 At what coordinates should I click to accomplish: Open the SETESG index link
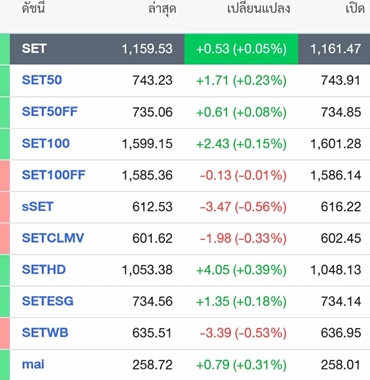(48, 301)
